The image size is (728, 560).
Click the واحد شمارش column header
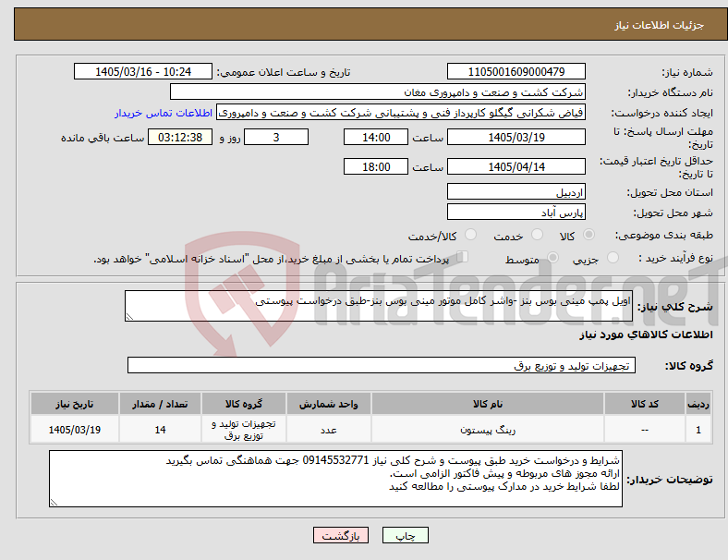pos(328,404)
